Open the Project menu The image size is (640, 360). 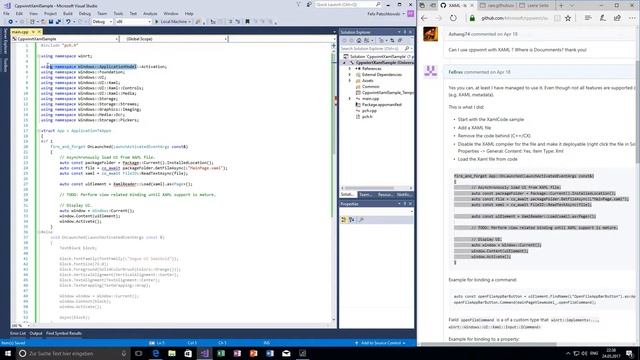point(51,14)
